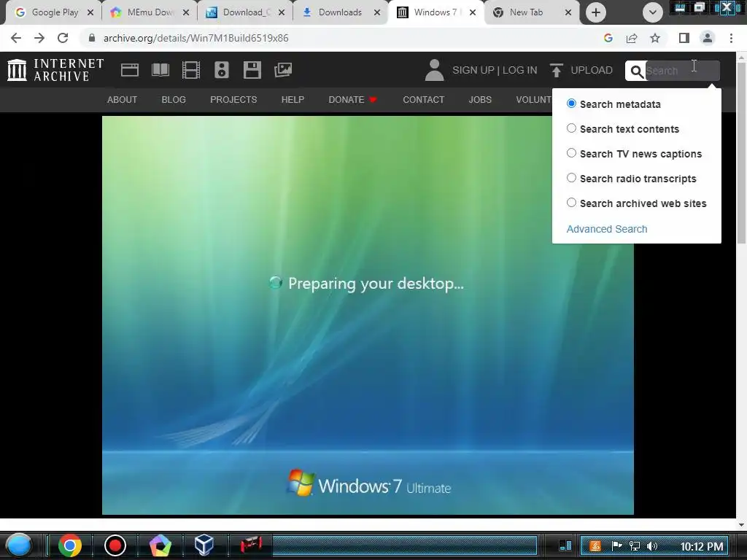Click the upload arrow icon

(556, 70)
